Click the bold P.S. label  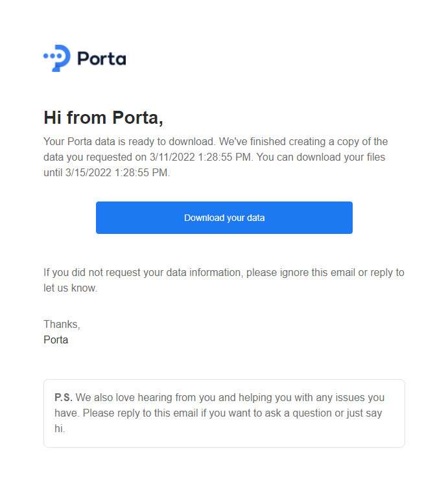tap(64, 398)
